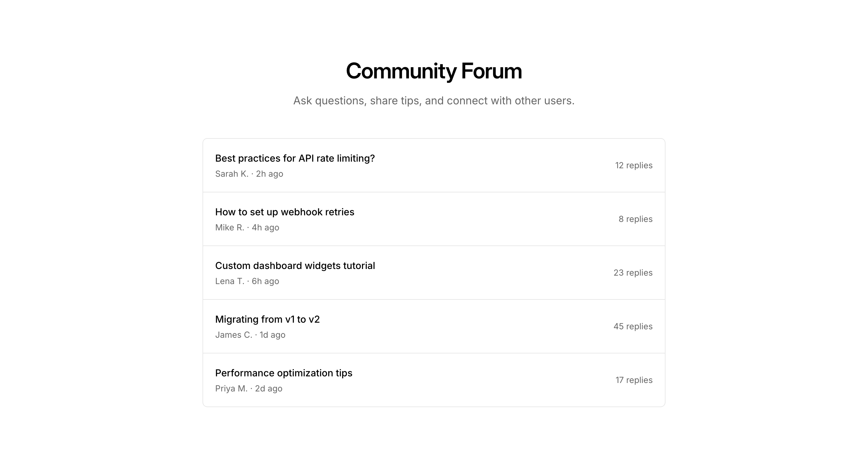Click the "1d ago" timestamp
This screenshot has height=465, width=868.
[272, 335]
